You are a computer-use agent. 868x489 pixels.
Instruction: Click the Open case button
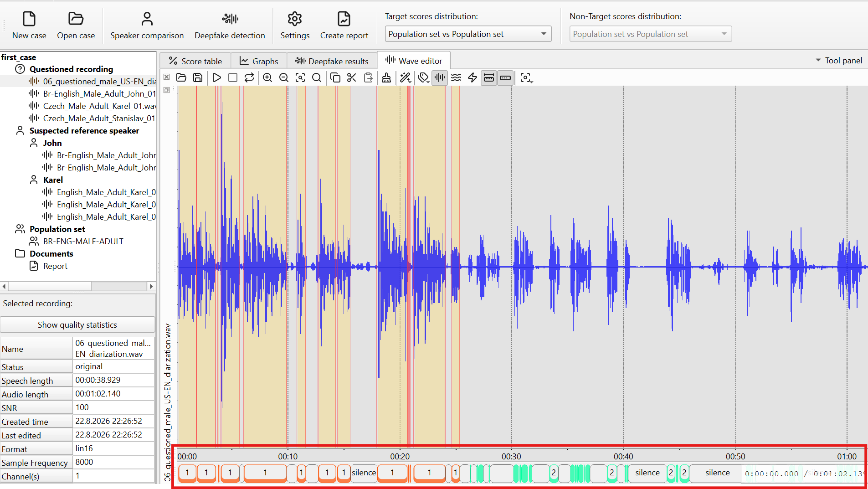[76, 26]
